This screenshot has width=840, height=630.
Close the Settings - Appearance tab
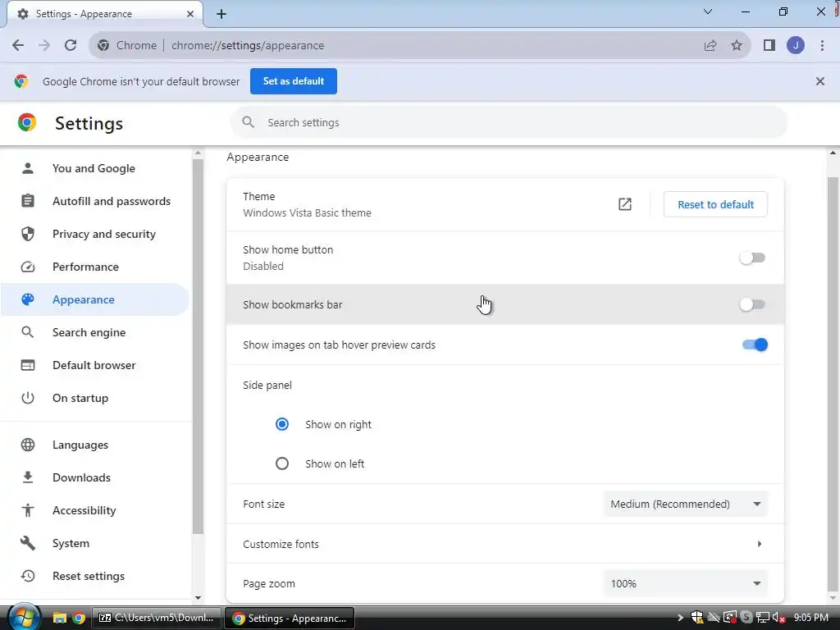pos(190,14)
